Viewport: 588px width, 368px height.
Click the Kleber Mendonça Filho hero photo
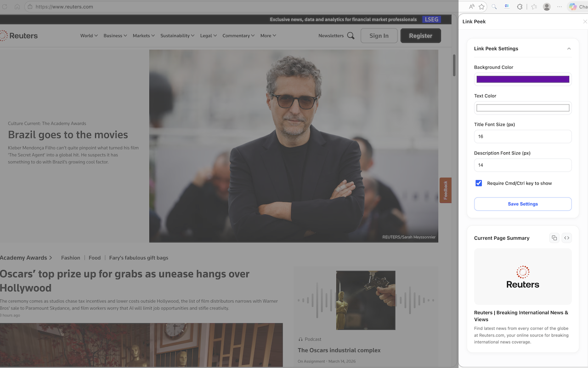294,146
